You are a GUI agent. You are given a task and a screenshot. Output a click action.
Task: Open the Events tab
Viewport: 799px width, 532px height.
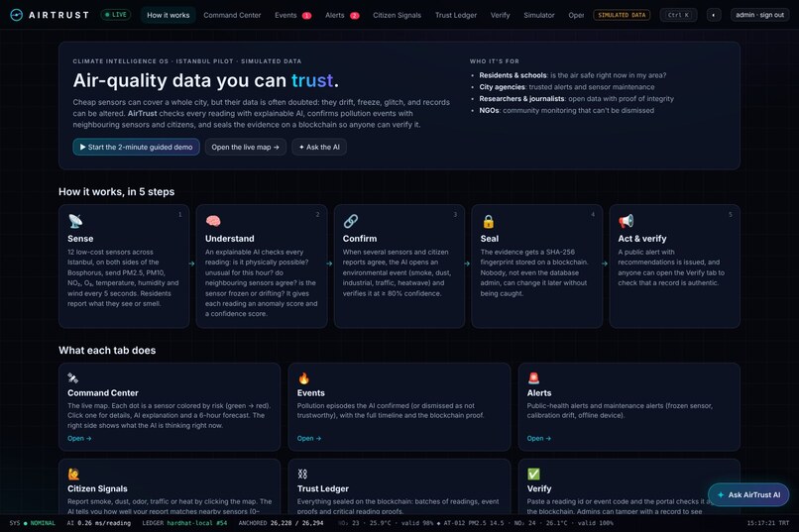tap(285, 15)
